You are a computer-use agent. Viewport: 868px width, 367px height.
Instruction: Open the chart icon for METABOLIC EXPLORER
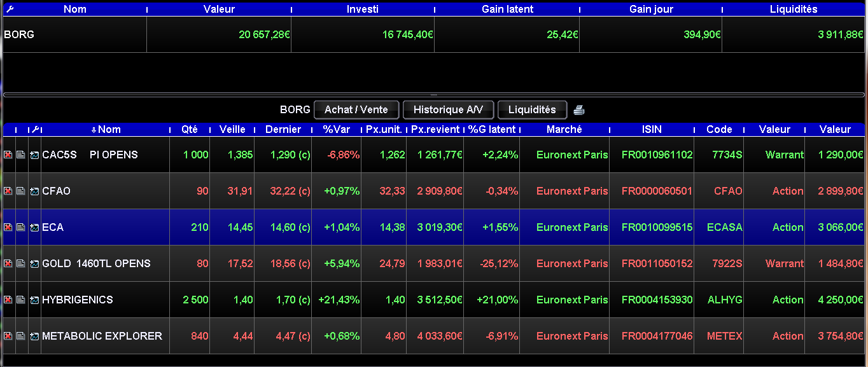pyautogui.click(x=34, y=336)
